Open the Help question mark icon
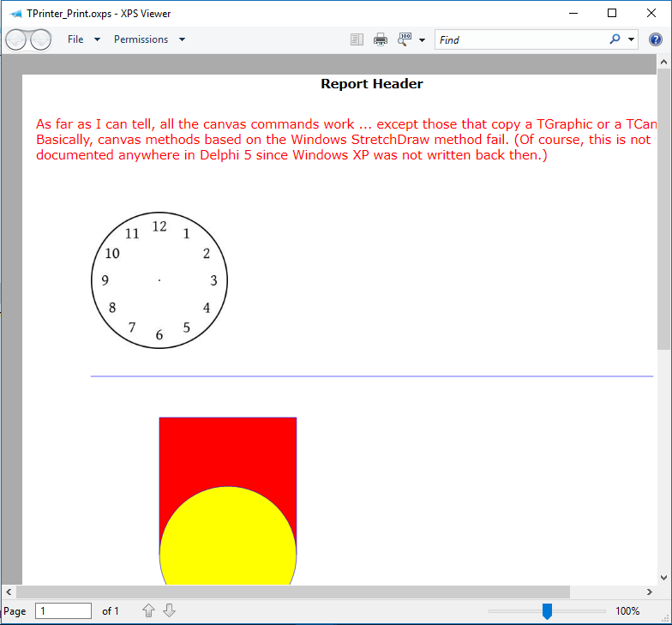Image resolution: width=672 pixels, height=625 pixels. [655, 39]
